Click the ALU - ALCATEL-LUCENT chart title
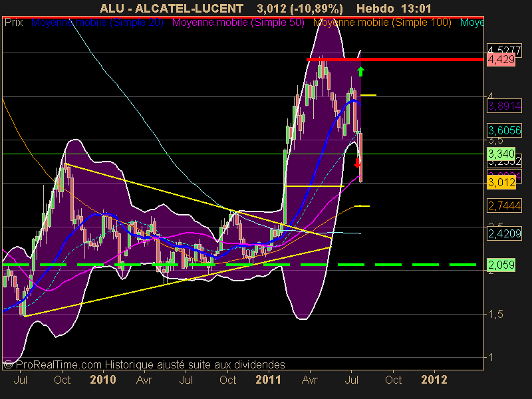The image size is (532, 399). pyautogui.click(x=172, y=8)
